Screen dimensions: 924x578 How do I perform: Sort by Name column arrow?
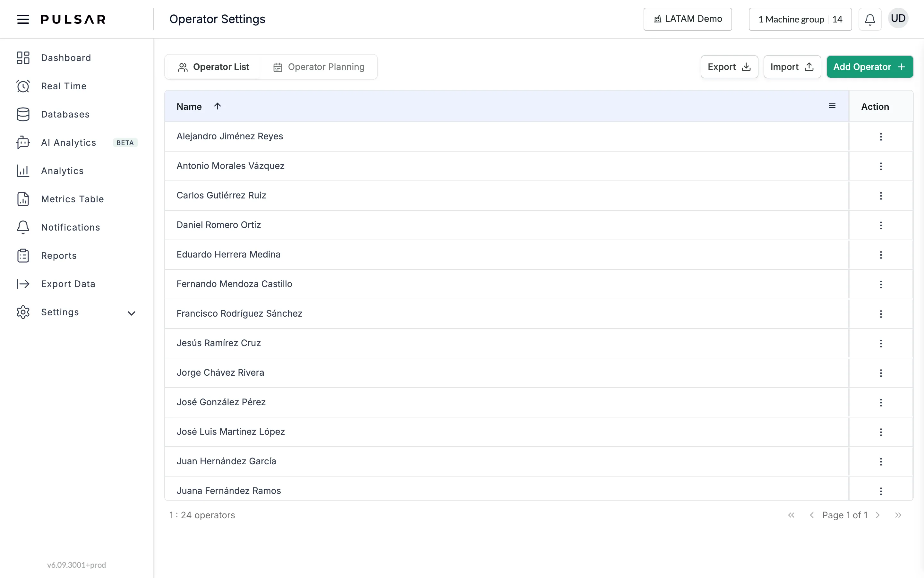(x=218, y=106)
